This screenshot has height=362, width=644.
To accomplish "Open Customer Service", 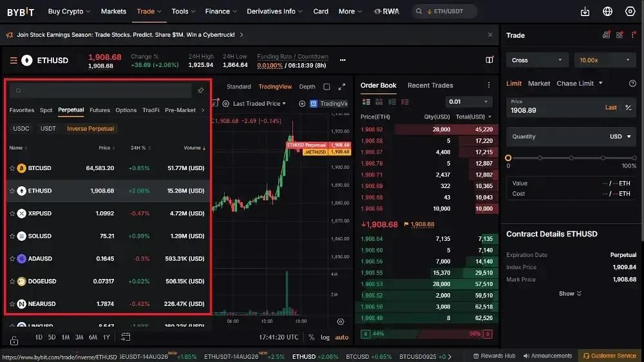I will (x=609, y=356).
